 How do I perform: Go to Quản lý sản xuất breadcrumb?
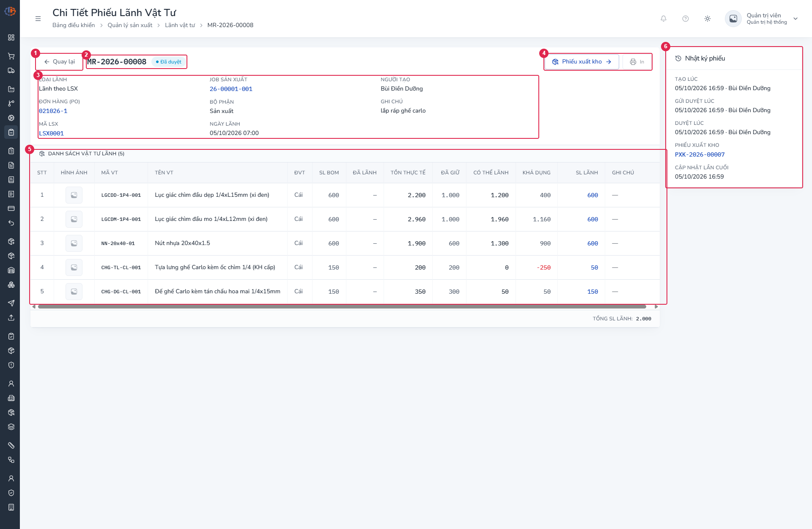pyautogui.click(x=130, y=25)
